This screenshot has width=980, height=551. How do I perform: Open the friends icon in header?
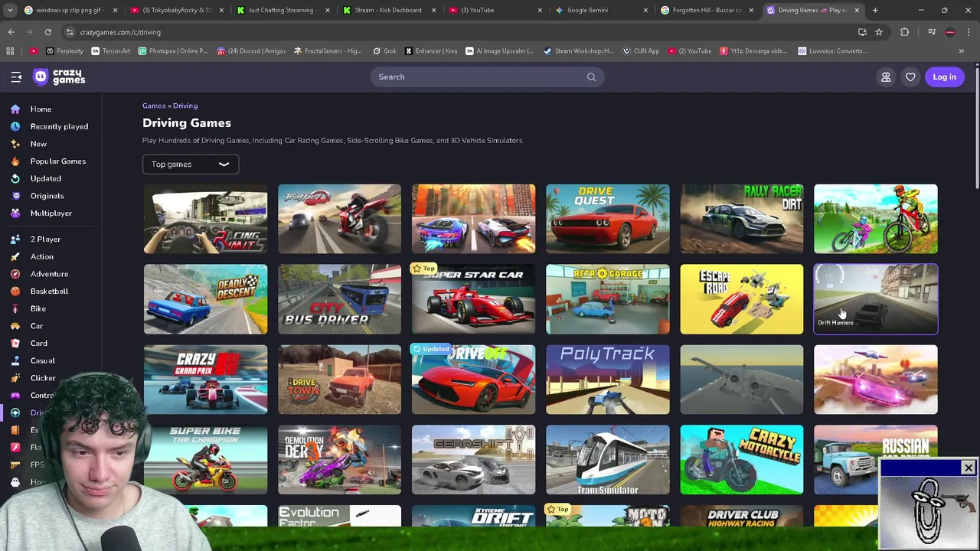pos(886,77)
